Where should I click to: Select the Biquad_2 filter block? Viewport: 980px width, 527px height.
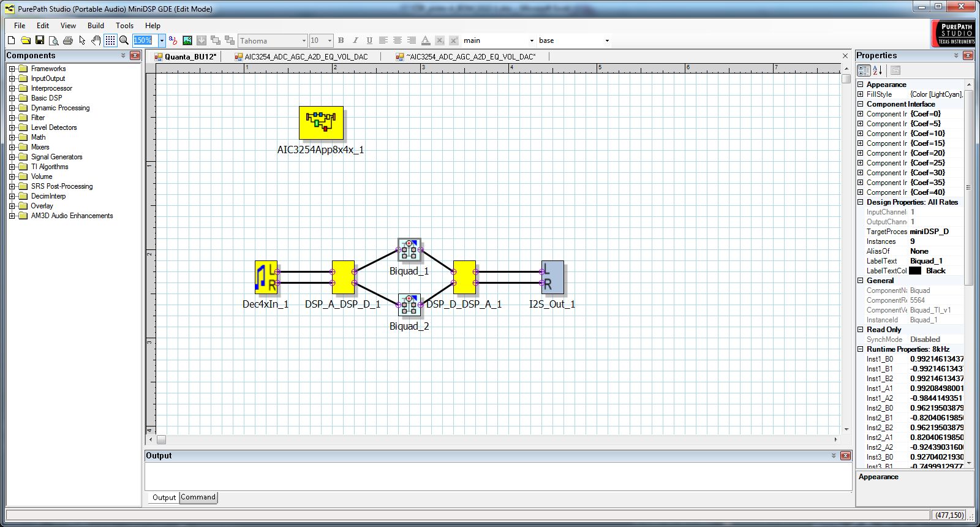(409, 305)
